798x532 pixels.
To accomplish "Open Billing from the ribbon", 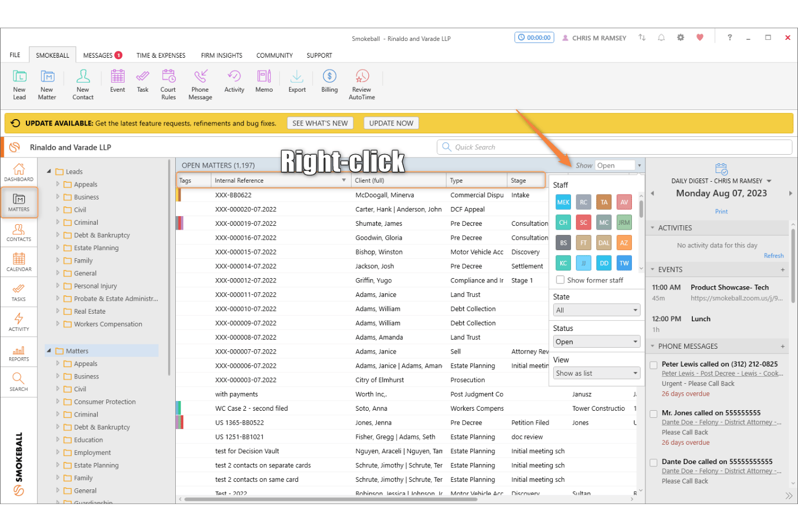I will point(329,81).
